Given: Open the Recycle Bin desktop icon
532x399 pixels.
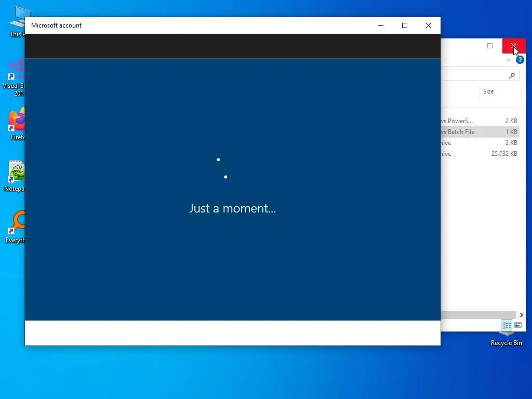Looking at the screenshot, I should pos(506,339).
